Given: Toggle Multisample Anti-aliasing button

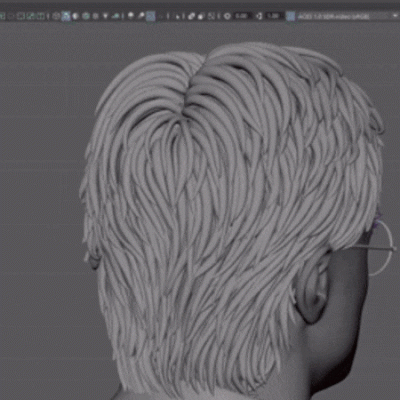Looking at the screenshot, I should (x=151, y=16).
